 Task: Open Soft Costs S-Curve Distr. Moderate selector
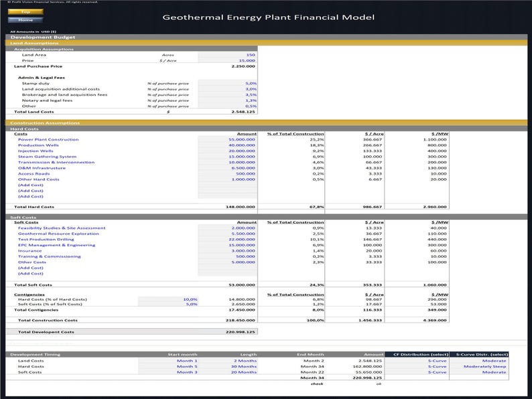[479, 372]
